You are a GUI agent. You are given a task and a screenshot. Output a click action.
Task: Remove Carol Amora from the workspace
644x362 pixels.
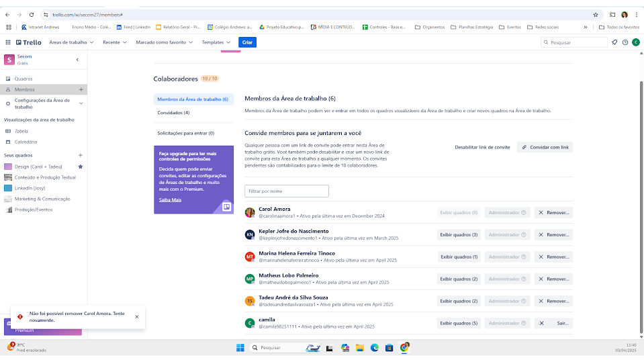pyautogui.click(x=553, y=212)
